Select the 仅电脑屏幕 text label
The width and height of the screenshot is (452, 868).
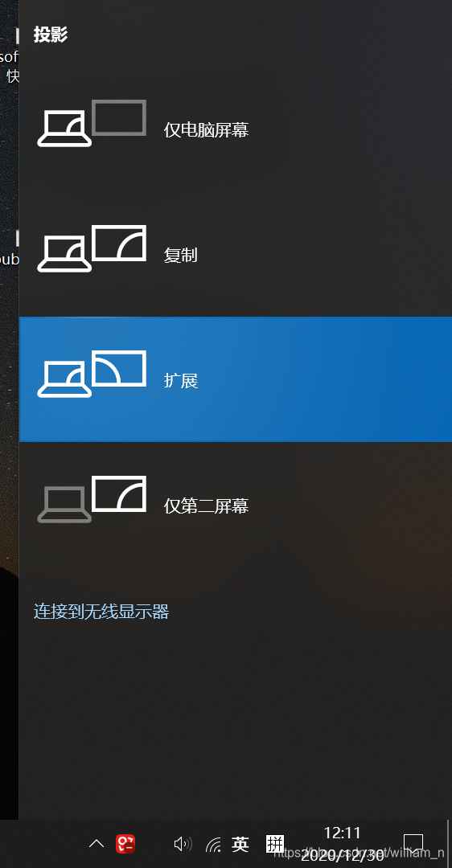(x=206, y=130)
